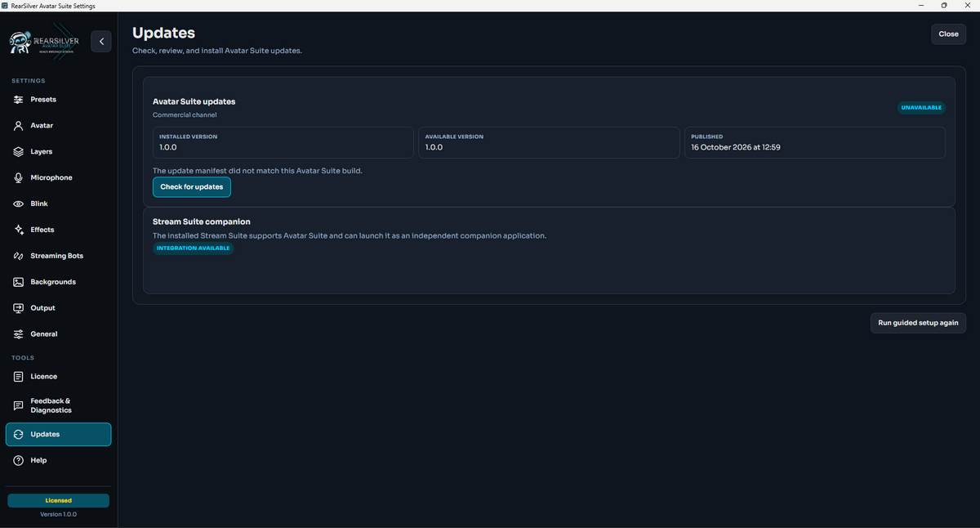
Task: Click the Available Version 1.0.0 value
Action: (434, 148)
